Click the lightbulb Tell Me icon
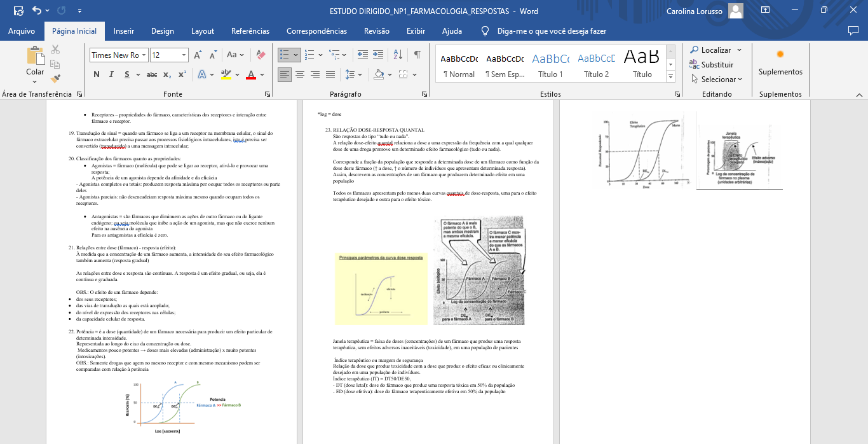Image resolution: width=868 pixels, height=444 pixels. (x=485, y=31)
